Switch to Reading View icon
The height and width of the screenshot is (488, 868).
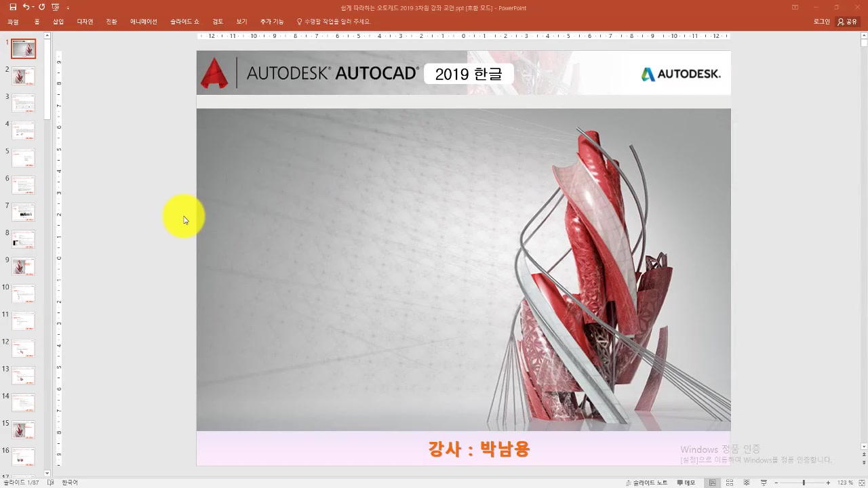[747, 483]
